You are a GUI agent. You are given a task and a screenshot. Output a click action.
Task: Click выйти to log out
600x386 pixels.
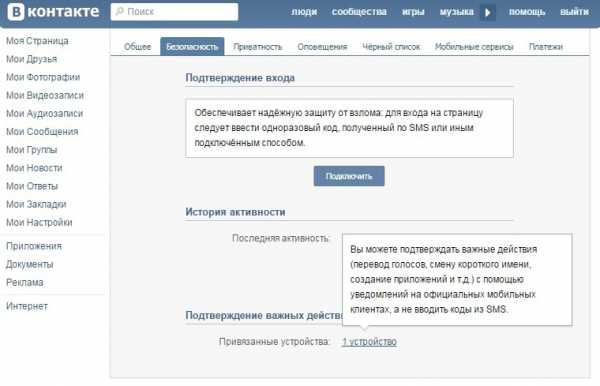574,12
